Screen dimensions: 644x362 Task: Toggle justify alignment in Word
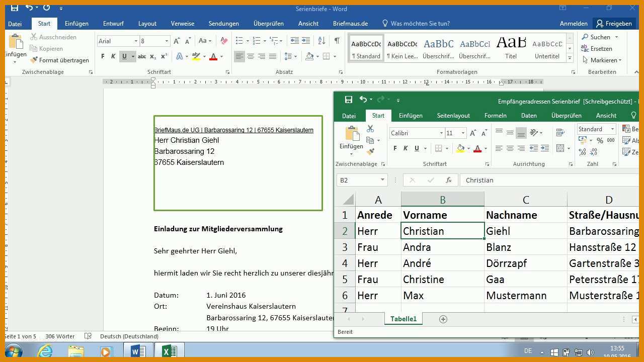click(273, 56)
